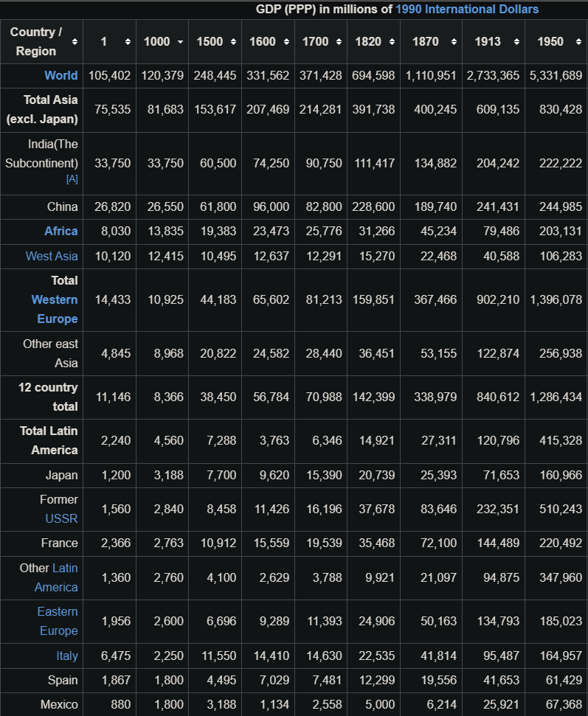Viewport: 588px width, 716px height.
Task: Follow footnote [A] next to India
Action: click(72, 178)
